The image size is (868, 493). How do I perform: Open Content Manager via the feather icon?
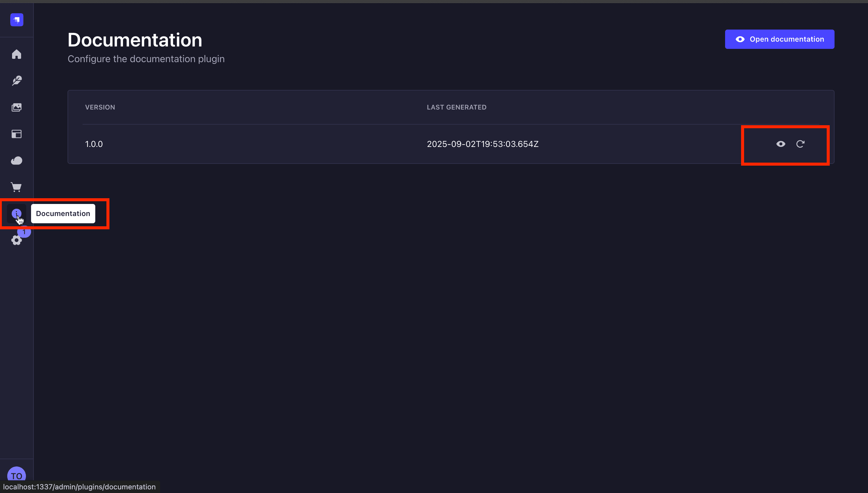pyautogui.click(x=17, y=81)
